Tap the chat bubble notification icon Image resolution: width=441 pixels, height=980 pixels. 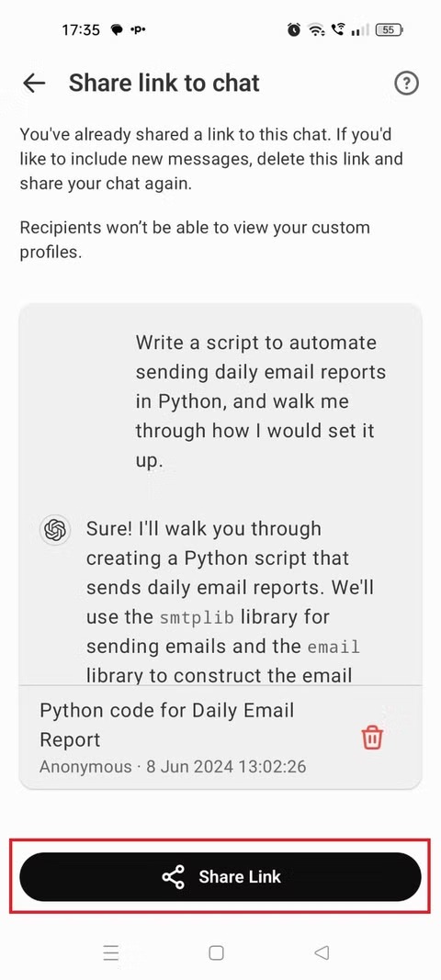click(x=117, y=30)
